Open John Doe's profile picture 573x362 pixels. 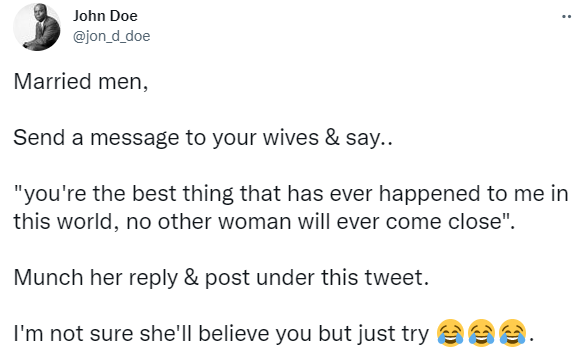tap(37, 27)
